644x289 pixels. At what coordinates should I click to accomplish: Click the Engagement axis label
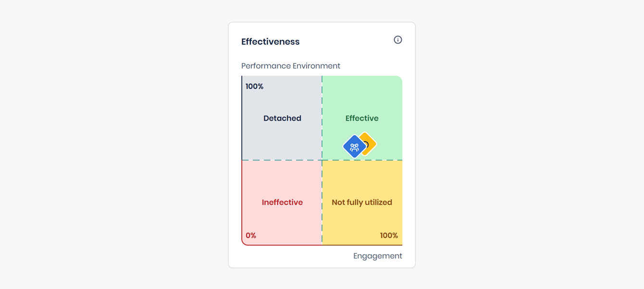pos(377,256)
